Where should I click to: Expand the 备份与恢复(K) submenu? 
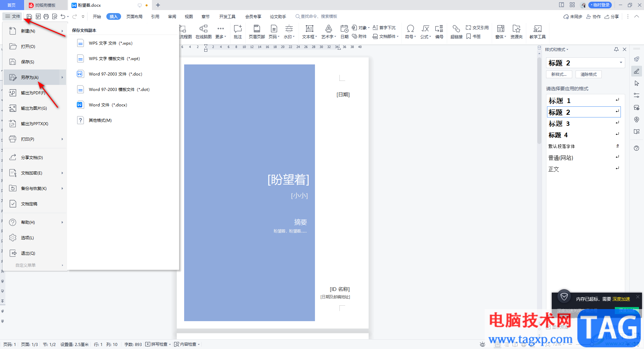click(62, 189)
